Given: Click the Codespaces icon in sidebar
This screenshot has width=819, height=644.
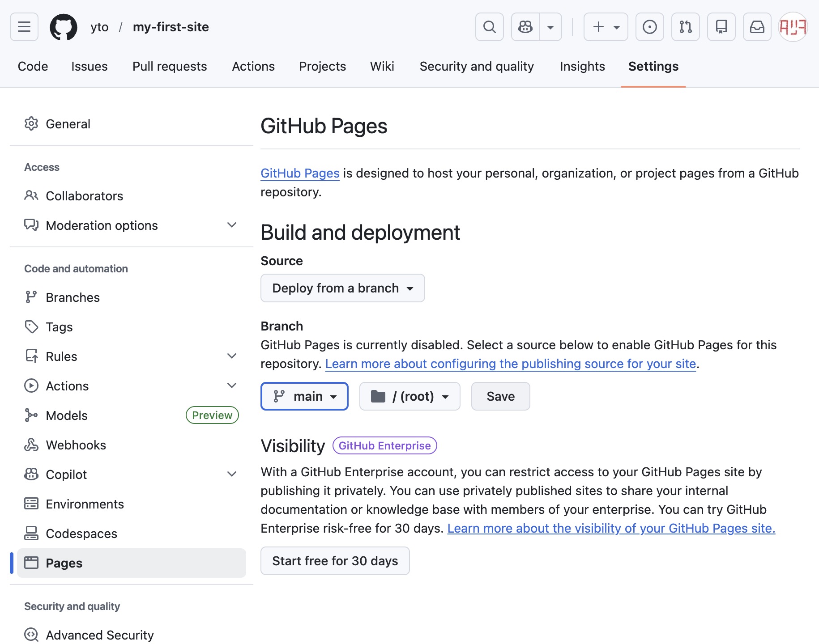Looking at the screenshot, I should (x=31, y=533).
